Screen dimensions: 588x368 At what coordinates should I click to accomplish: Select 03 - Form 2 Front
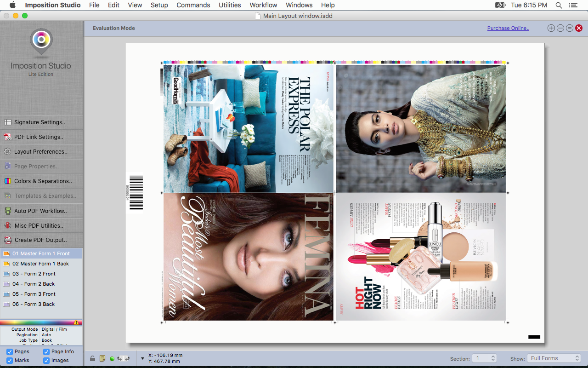(x=41, y=274)
